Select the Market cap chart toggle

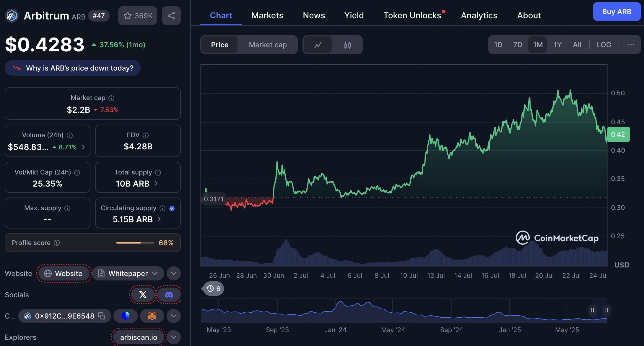(x=268, y=45)
